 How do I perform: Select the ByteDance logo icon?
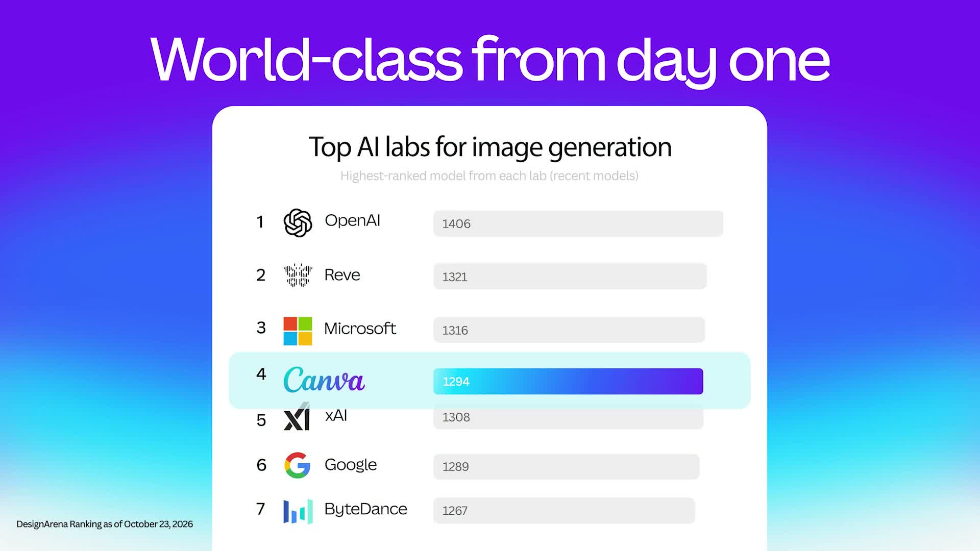tap(298, 511)
